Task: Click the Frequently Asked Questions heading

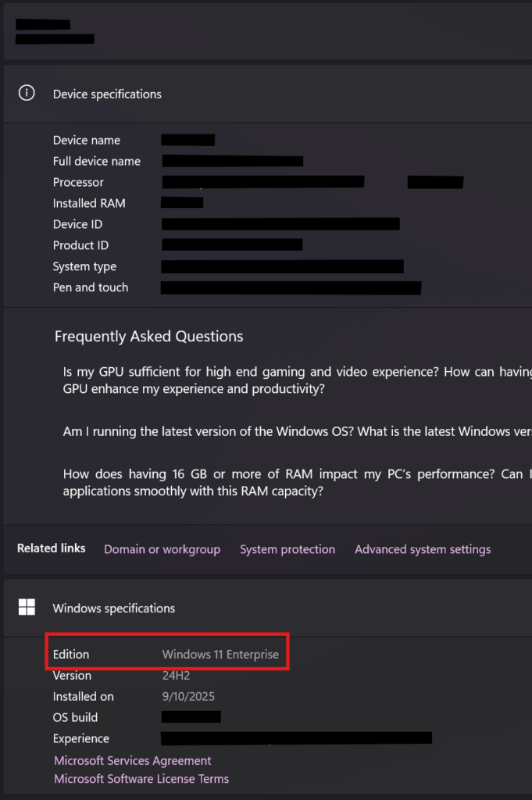Action: [148, 336]
